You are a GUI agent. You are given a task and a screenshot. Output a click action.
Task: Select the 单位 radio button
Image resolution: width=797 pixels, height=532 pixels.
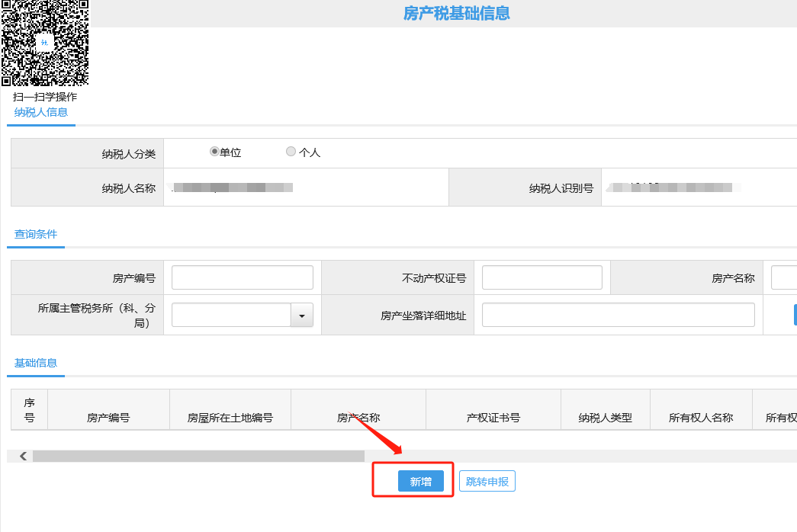click(x=214, y=152)
